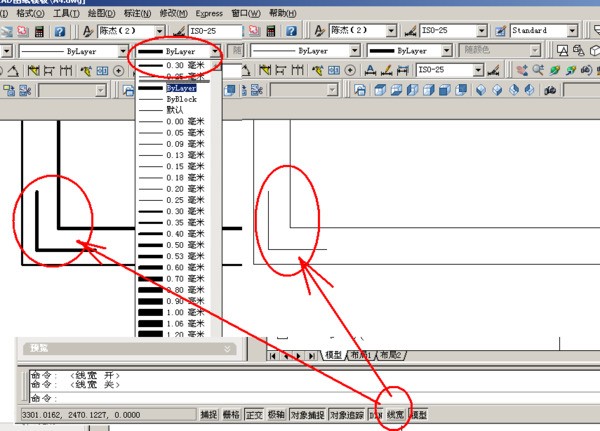This screenshot has height=431, width=600.
Task: Enable 栅格 grid display in status bar
Action: (x=231, y=415)
